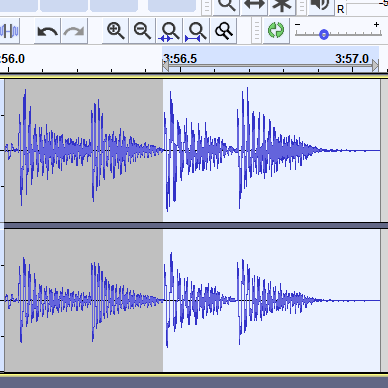
Task: Click the 3:56.5 timeline label
Action: tap(180, 59)
